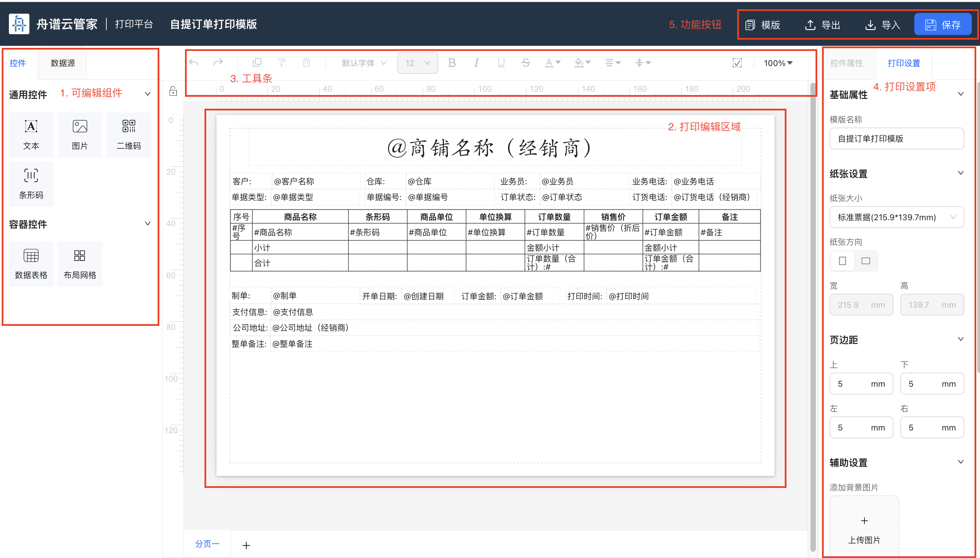Select the Image (图片) widget

click(80, 135)
